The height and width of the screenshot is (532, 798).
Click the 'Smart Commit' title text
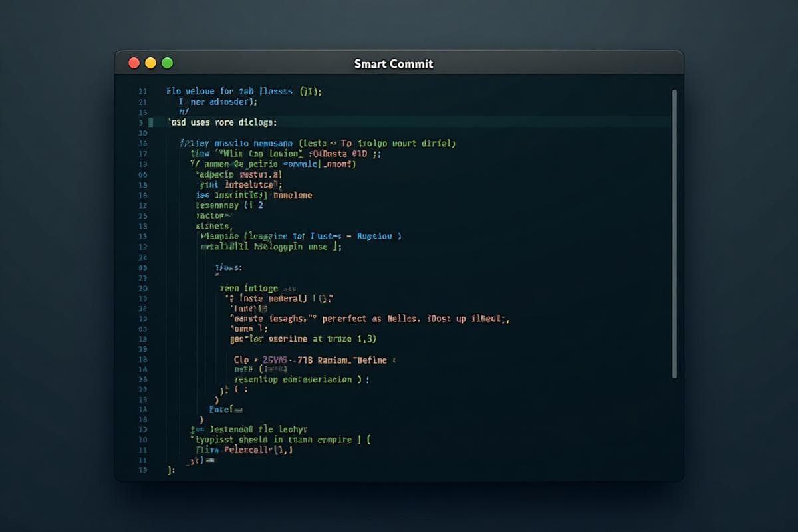tap(394, 64)
